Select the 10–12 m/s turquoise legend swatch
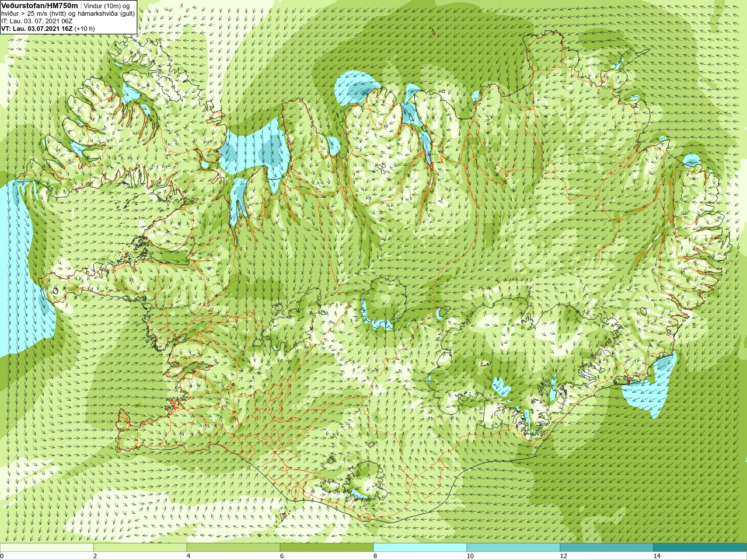This screenshot has width=747, height=560. (514, 548)
